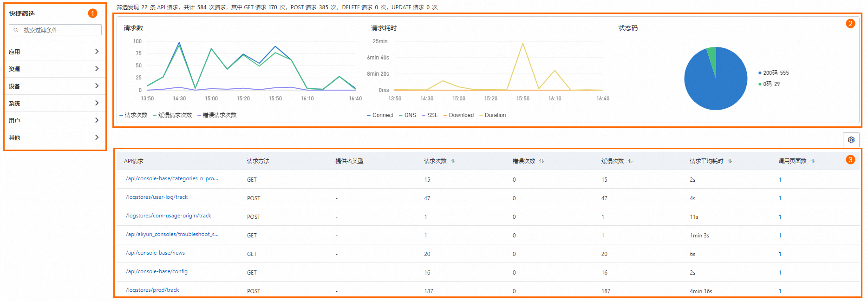
Task: Click the 4min 16s average duration cell
Action: (x=701, y=291)
